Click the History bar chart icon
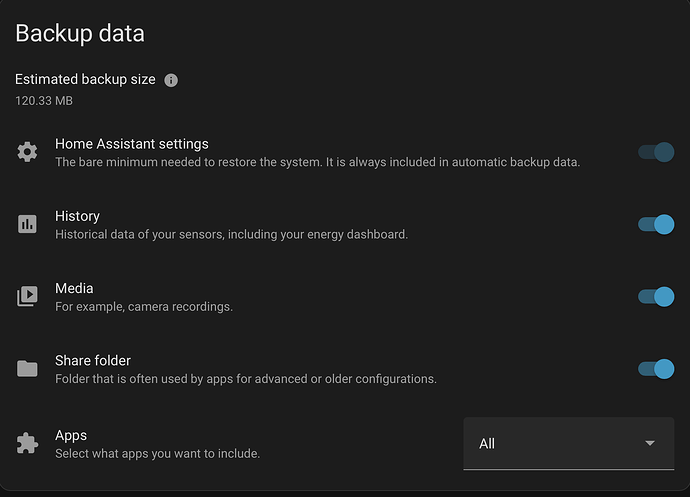690x497 pixels. [x=27, y=224]
